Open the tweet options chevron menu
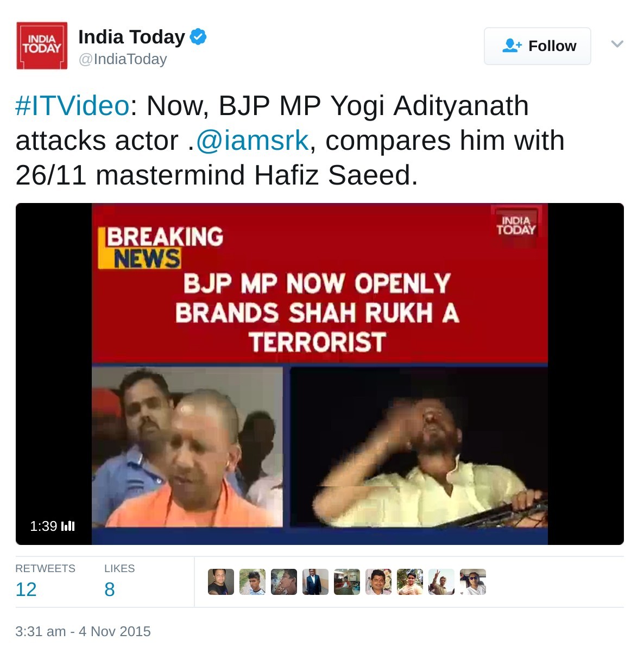644x647 pixels. point(617,44)
